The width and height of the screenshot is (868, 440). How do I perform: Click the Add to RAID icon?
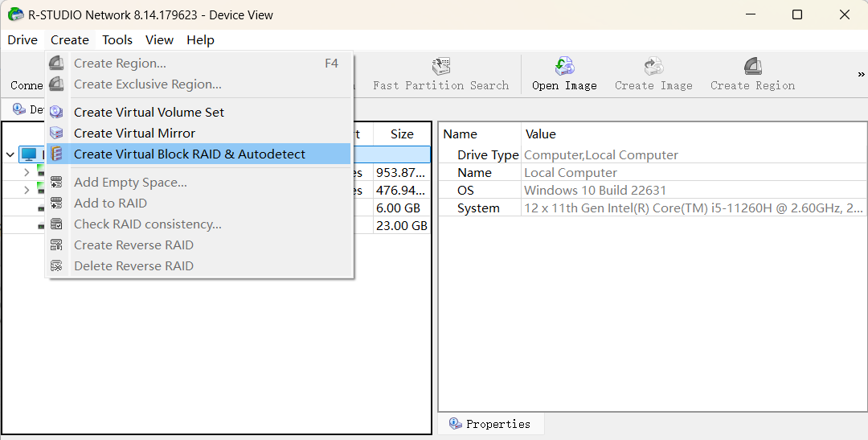click(56, 204)
